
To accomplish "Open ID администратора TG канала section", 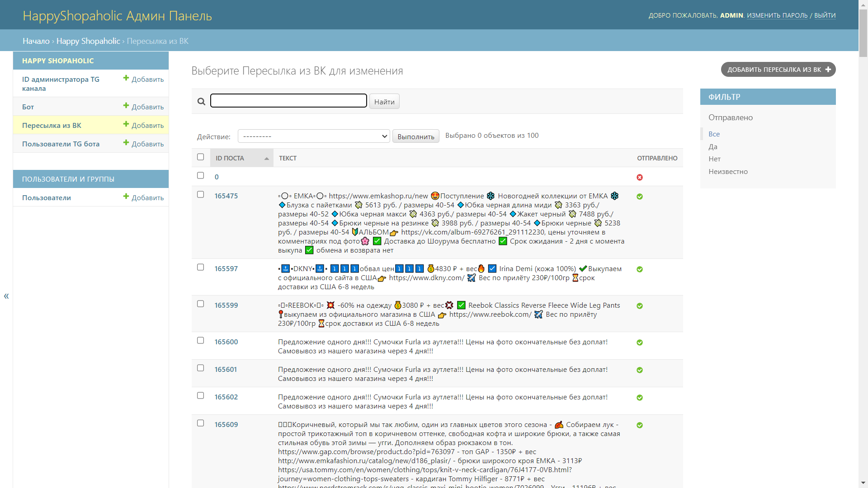I will (61, 84).
